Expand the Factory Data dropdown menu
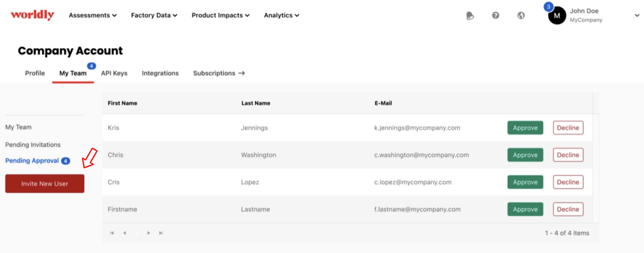Image resolution: width=644 pixels, height=253 pixels. pyautogui.click(x=154, y=15)
